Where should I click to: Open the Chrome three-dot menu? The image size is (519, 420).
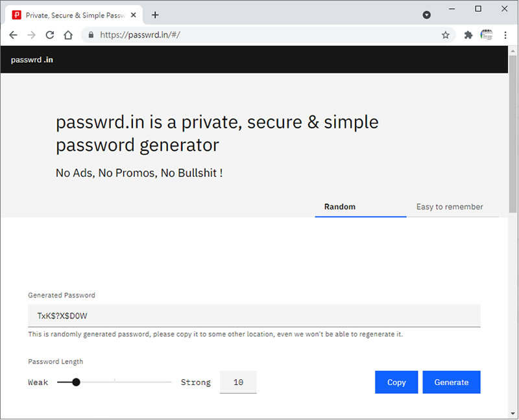point(505,35)
